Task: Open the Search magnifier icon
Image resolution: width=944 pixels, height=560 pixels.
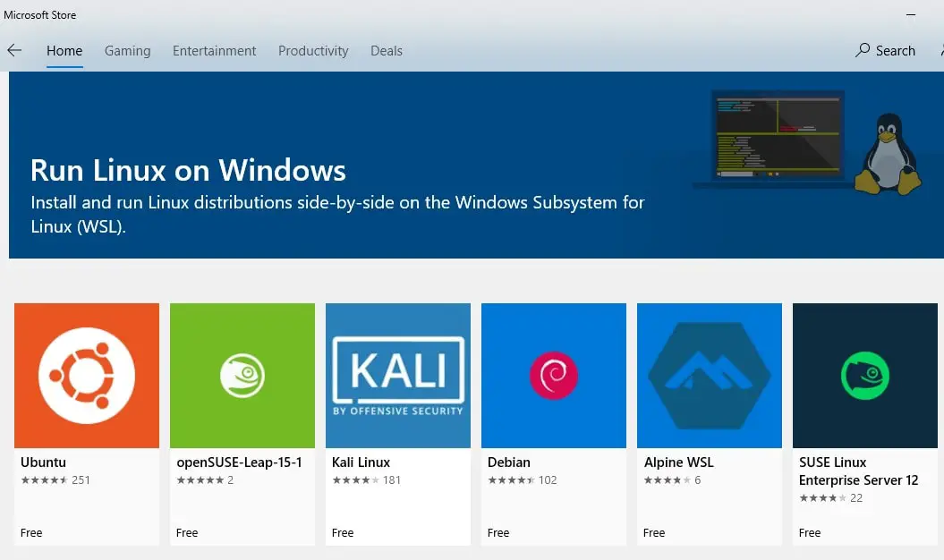Action: point(862,51)
